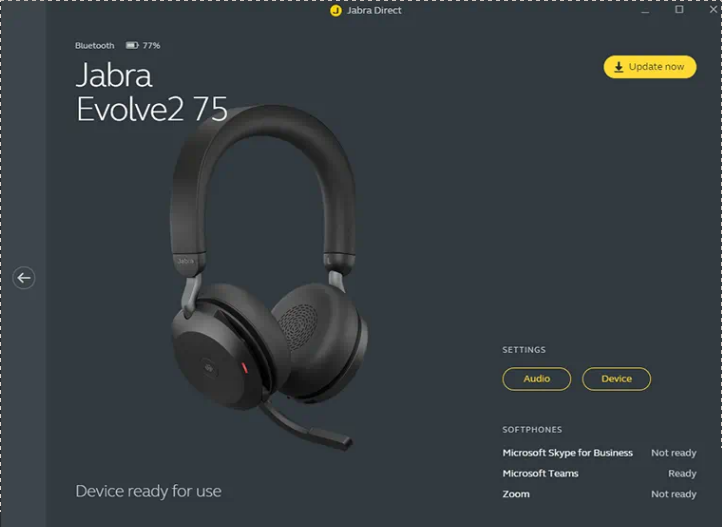Click the battery level icon
The image size is (722, 527).
(x=132, y=45)
